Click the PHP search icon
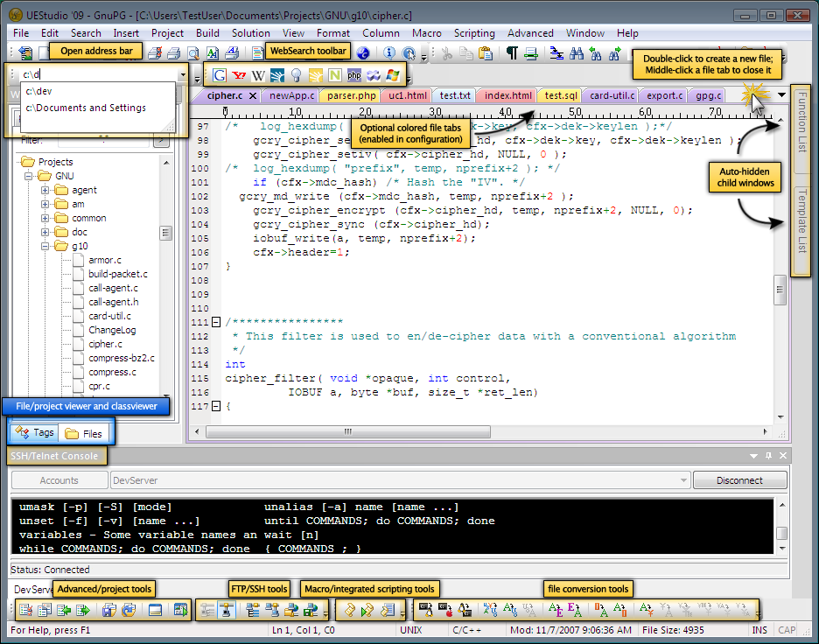The height and width of the screenshot is (644, 819). coord(354,75)
